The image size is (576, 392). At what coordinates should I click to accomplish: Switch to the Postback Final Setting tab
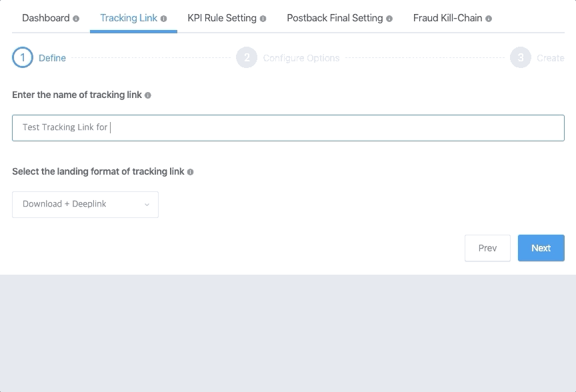coord(334,18)
